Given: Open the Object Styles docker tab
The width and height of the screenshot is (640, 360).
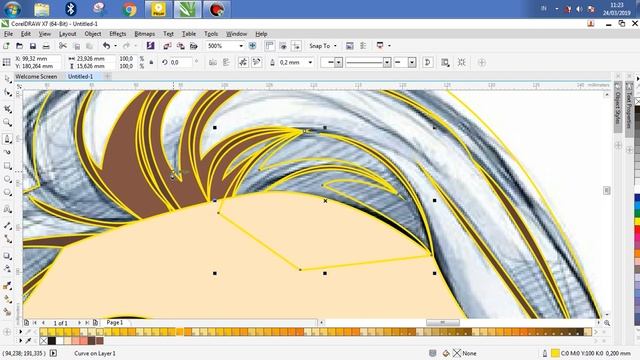Looking at the screenshot, I should point(618,108).
